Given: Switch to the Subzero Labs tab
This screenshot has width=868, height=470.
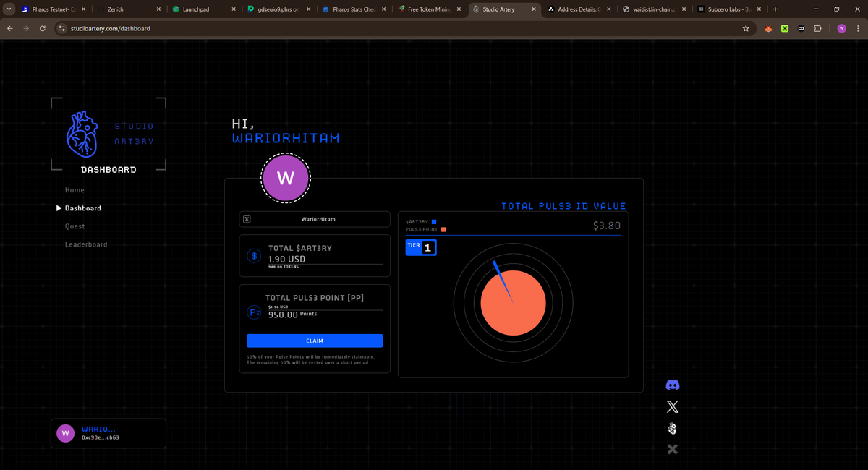Looking at the screenshot, I should 728,9.
